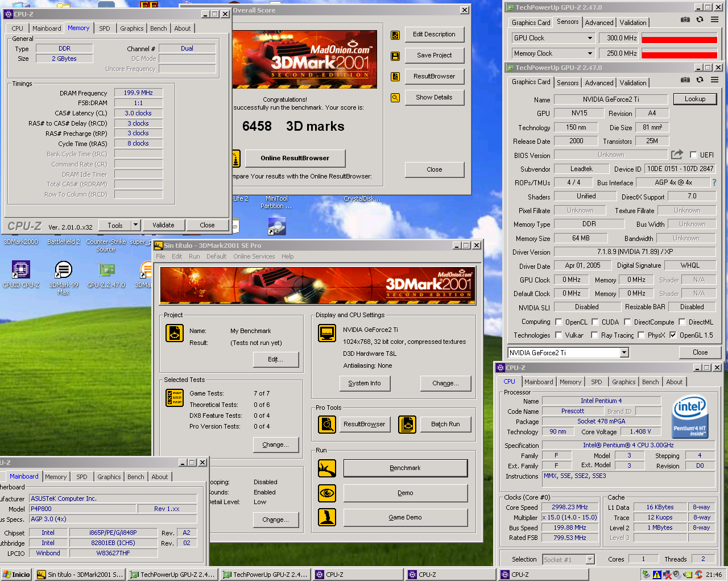Open hamburger menu in GPU-Z Graphics Card window
Screen dimensions: 728x582
(714, 80)
